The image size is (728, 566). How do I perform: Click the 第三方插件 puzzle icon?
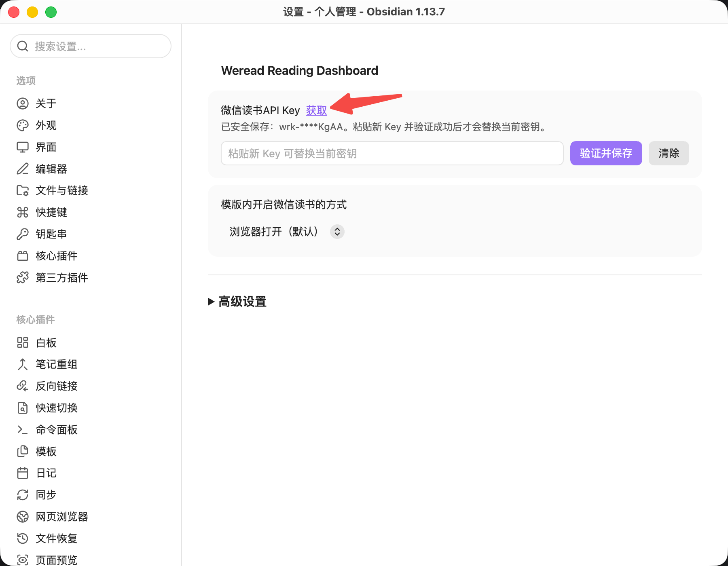click(x=23, y=278)
